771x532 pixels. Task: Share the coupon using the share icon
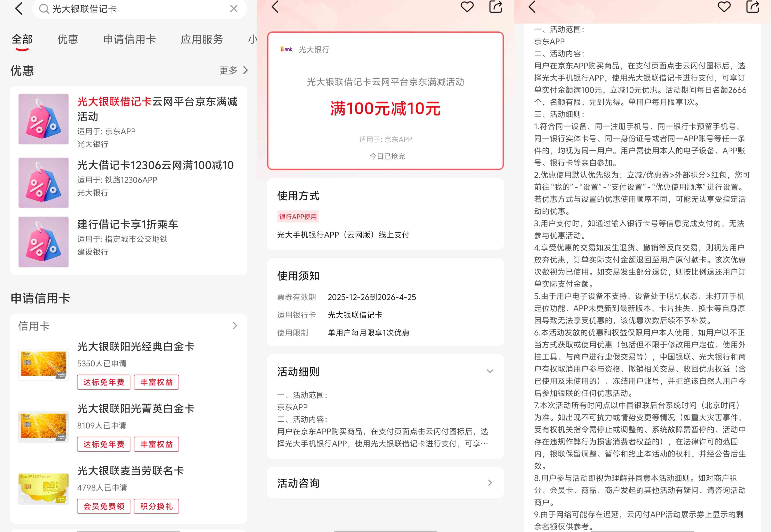[496, 7]
